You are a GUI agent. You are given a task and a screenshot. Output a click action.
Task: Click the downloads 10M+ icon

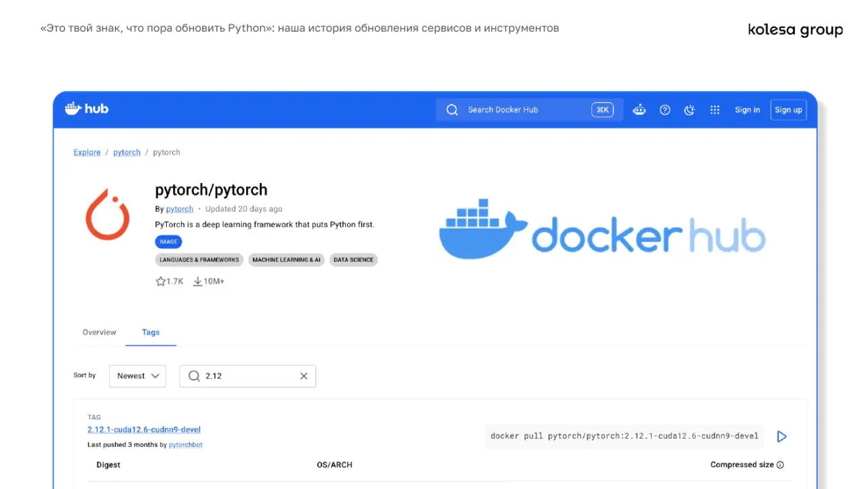[197, 281]
